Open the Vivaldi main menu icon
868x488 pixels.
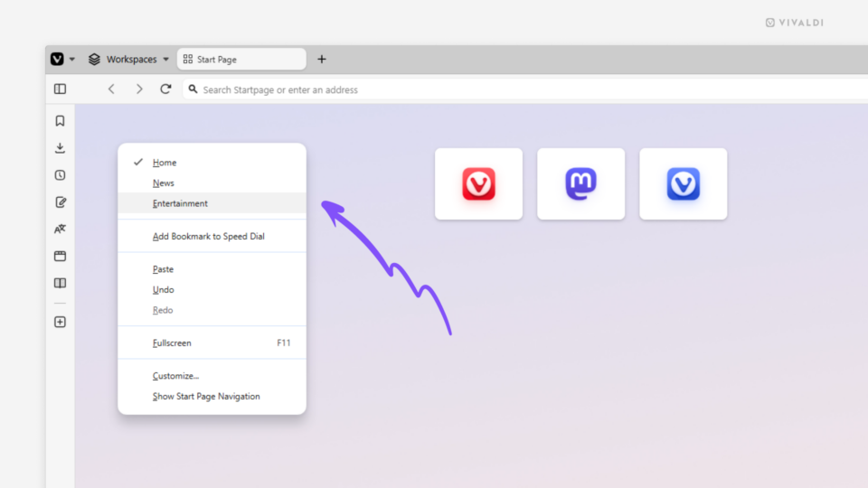click(57, 60)
